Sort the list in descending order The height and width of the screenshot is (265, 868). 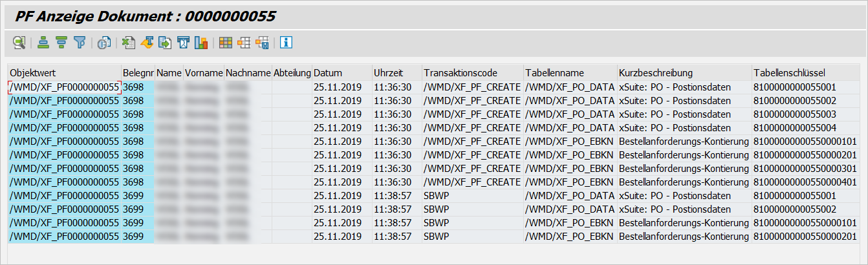click(61, 43)
